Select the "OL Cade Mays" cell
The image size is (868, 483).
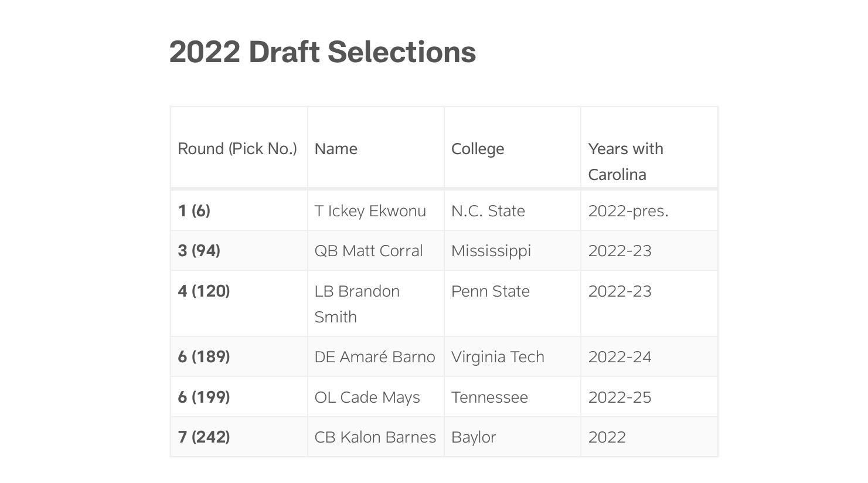[367, 397]
